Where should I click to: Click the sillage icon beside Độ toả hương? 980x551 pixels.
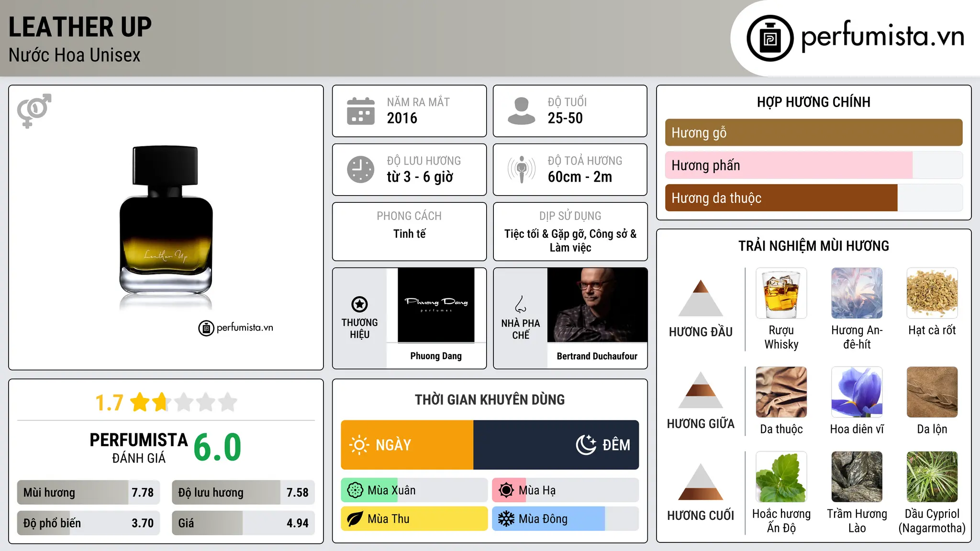[521, 169]
